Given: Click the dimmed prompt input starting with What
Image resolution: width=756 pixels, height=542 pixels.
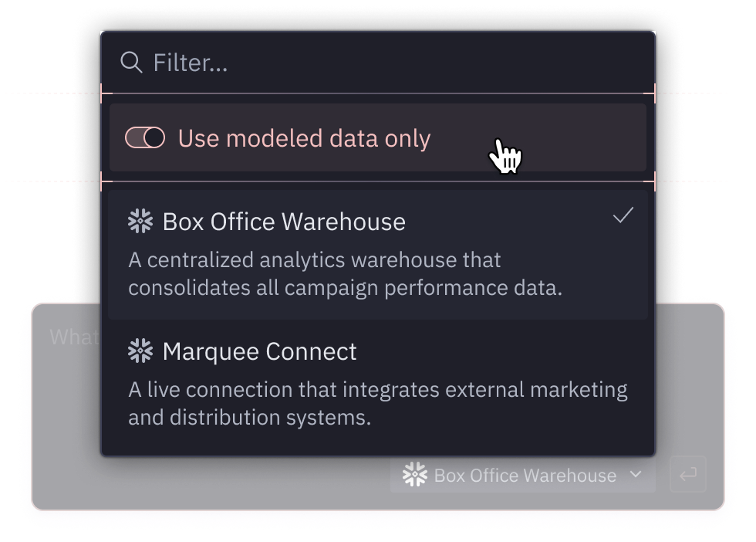Looking at the screenshot, I should pyautogui.click(x=74, y=337).
